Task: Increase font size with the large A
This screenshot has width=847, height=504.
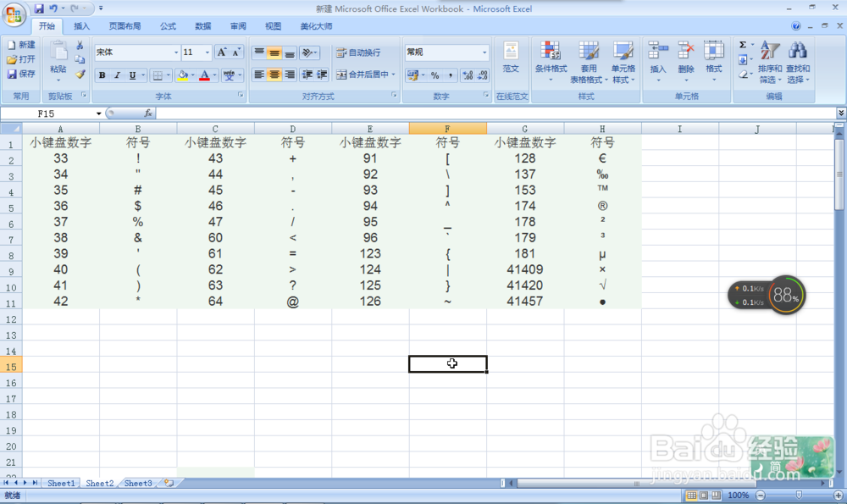Action: coord(221,53)
